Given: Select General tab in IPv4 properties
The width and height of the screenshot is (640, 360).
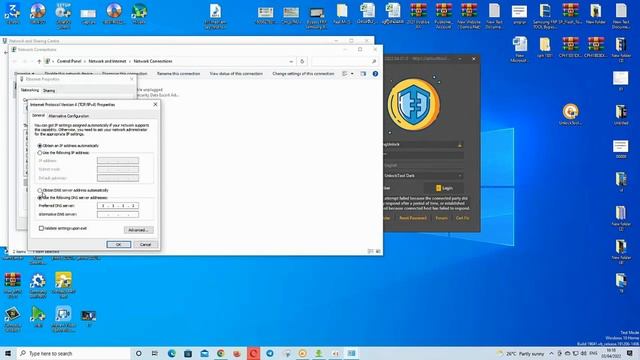Looking at the screenshot, I should pos(38,116).
